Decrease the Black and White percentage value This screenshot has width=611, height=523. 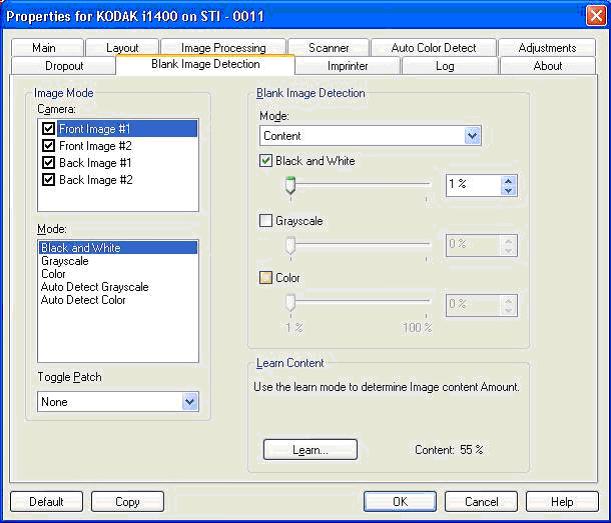tap(508, 191)
